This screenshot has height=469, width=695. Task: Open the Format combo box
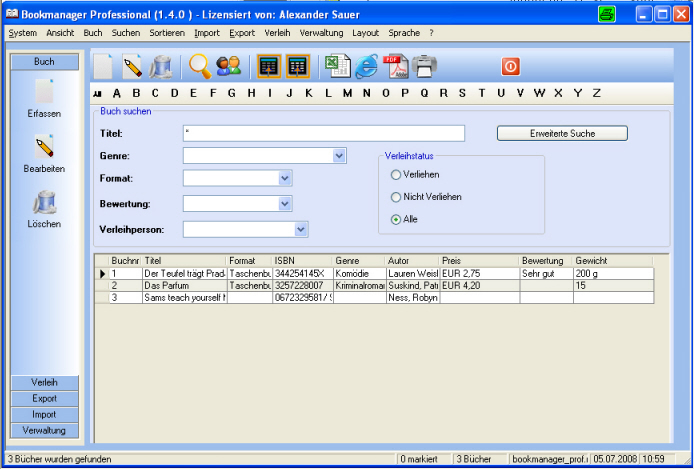(x=285, y=178)
